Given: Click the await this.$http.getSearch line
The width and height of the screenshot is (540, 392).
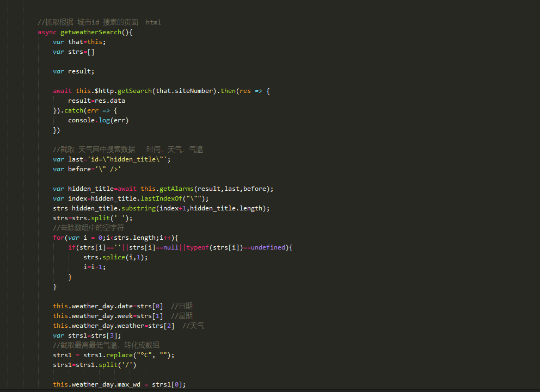Looking at the screenshot, I should click(161, 91).
